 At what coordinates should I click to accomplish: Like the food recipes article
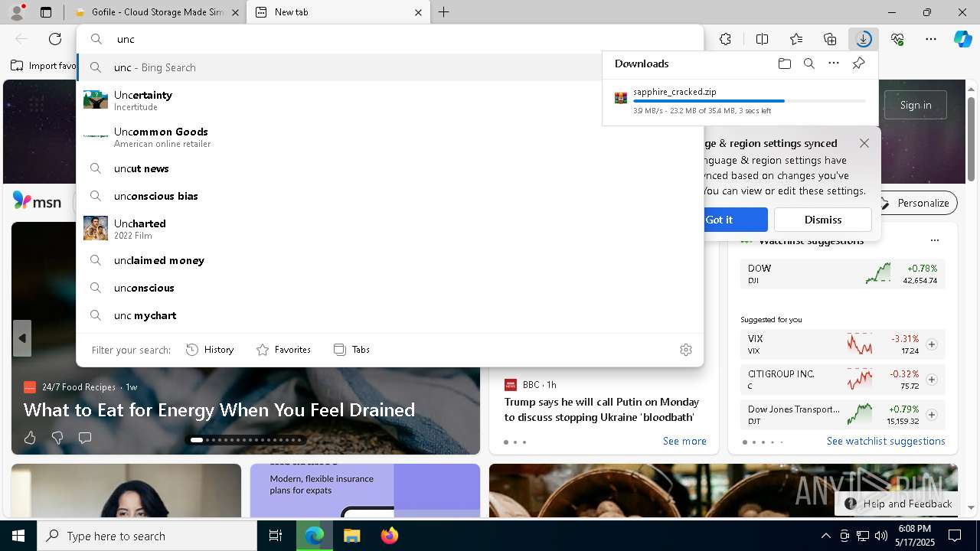click(x=30, y=438)
